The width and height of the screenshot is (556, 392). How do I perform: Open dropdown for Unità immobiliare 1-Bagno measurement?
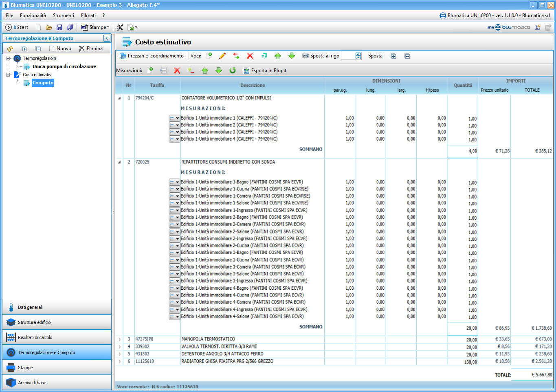click(177, 182)
